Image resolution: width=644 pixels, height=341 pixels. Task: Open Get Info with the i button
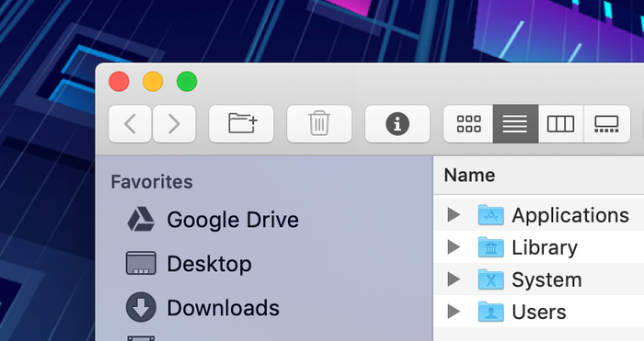(397, 124)
